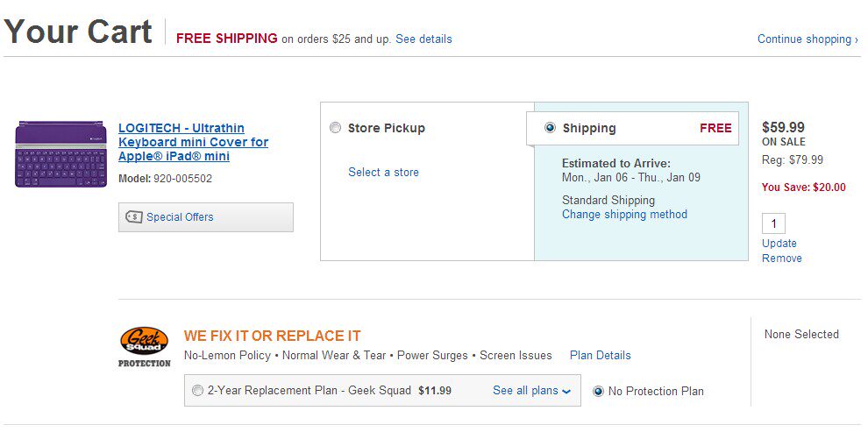The height and width of the screenshot is (432, 868).
Task: Click the Continue shopping link
Action: (x=808, y=39)
